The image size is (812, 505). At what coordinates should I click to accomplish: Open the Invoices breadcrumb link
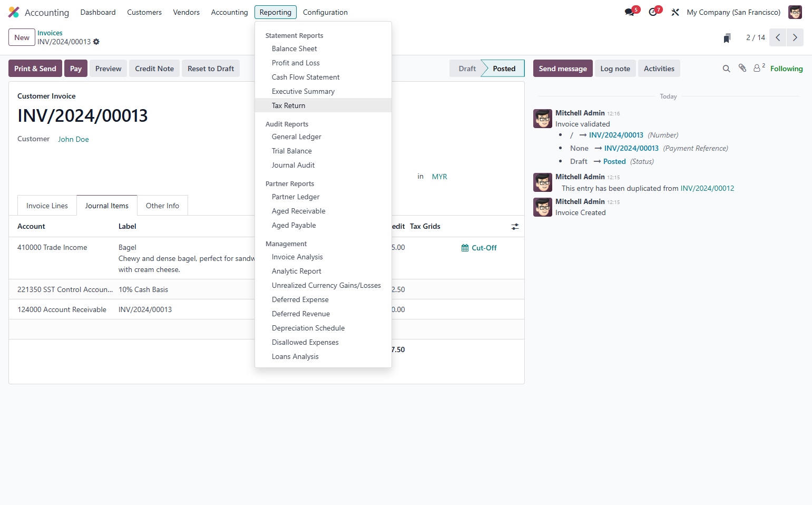tap(50, 33)
